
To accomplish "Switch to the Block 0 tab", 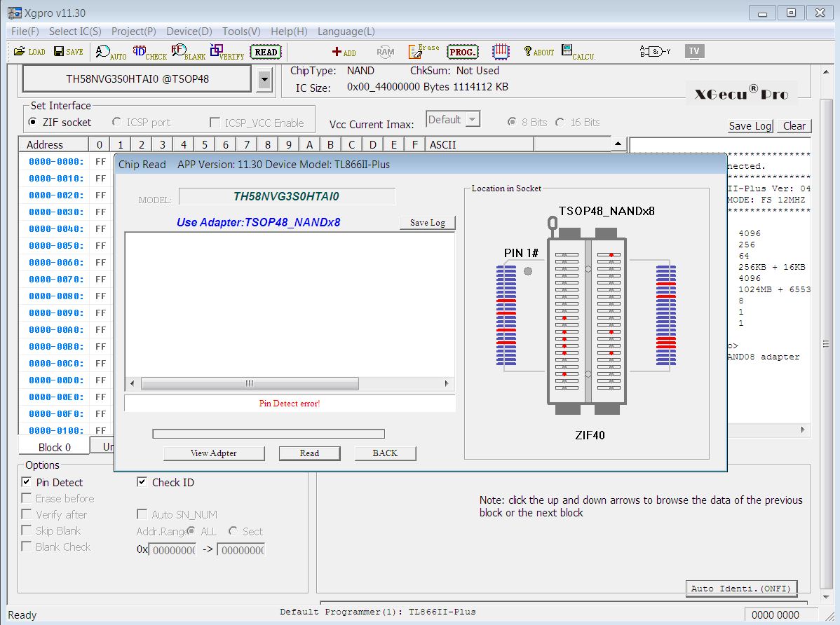I will point(54,447).
